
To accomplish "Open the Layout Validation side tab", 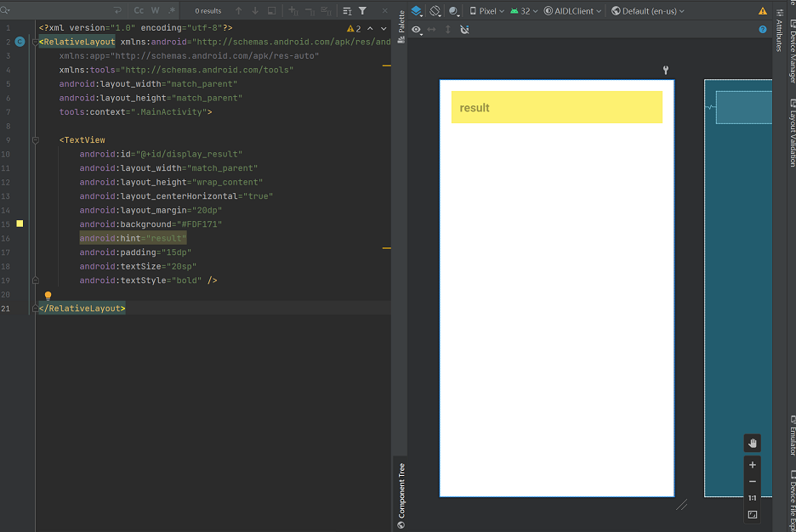I will tap(792, 133).
